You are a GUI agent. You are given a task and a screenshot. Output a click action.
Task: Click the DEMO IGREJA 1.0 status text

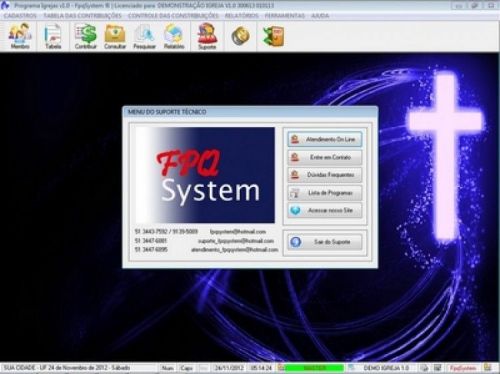386,368
